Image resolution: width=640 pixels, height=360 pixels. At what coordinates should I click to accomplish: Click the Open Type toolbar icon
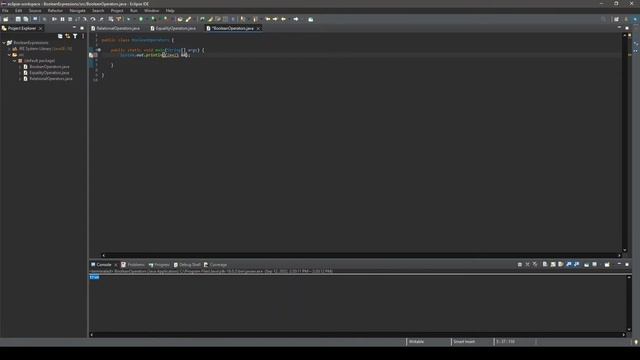coord(180,19)
